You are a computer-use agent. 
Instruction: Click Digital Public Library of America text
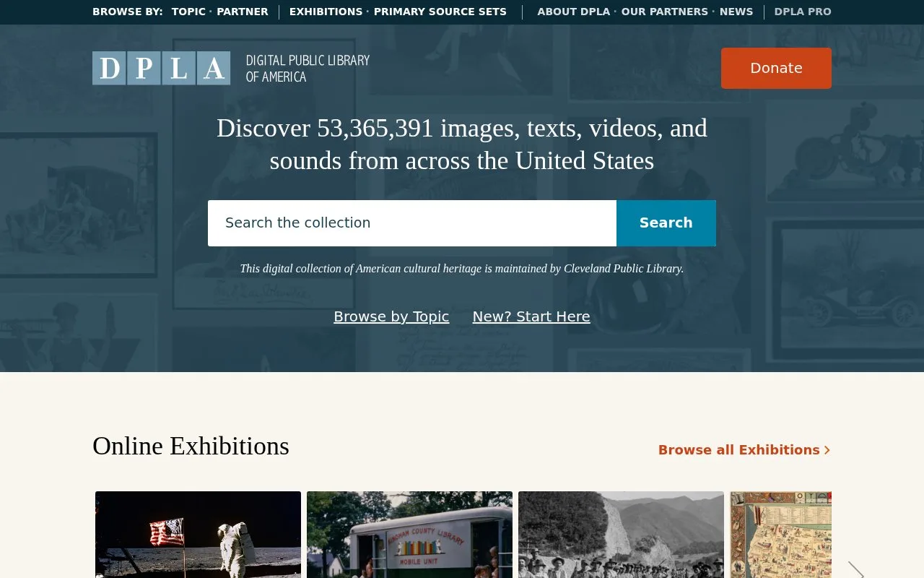(x=308, y=69)
